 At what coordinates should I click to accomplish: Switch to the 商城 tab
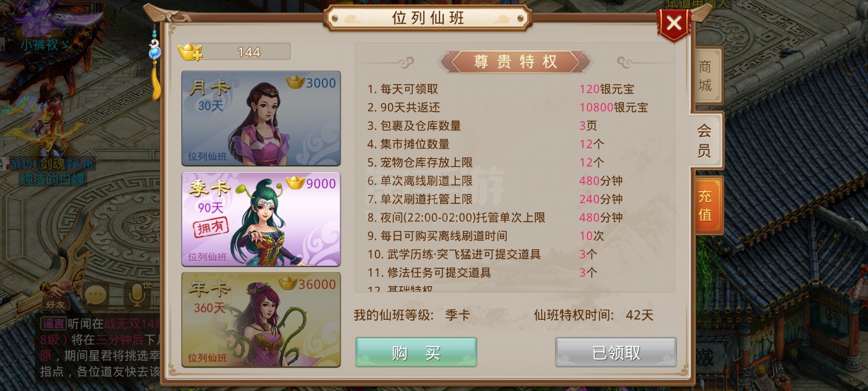tap(705, 76)
